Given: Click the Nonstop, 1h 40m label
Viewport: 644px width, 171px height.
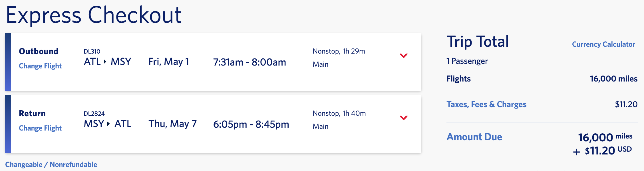Looking at the screenshot, I should [x=339, y=113].
